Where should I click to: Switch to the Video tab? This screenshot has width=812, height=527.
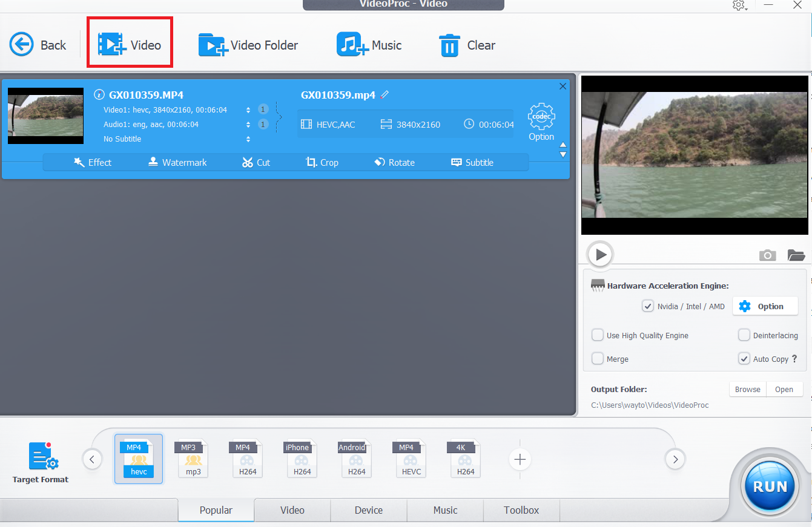pos(292,510)
